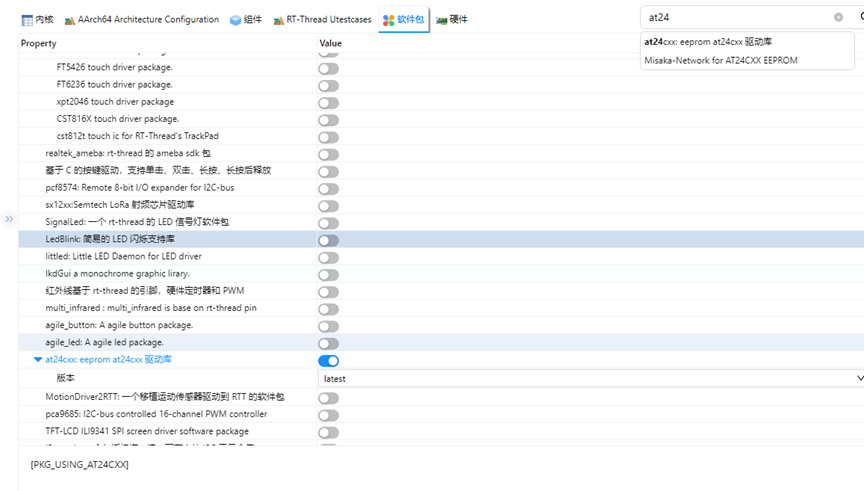This screenshot has height=491, width=864.
Task: Choose at24cxx eeprom search suggestion
Action: [708, 42]
